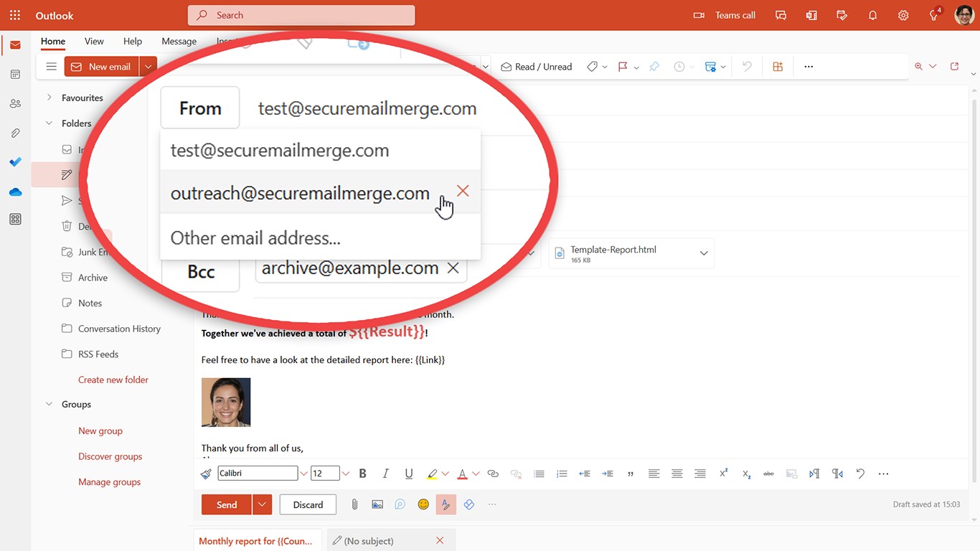The height and width of the screenshot is (551, 980).
Task: Open My Day task icon in the header
Action: [842, 15]
